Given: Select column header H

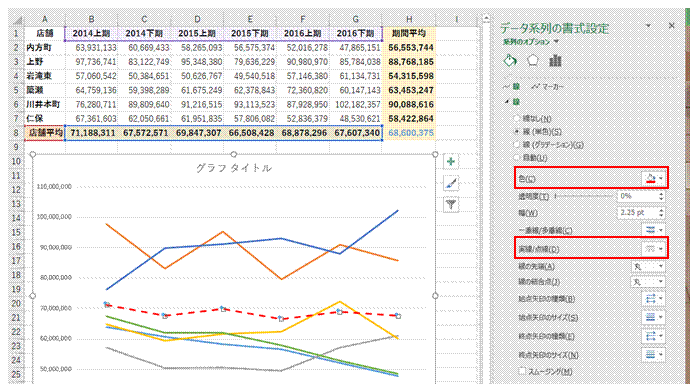Looking at the screenshot, I should [409, 20].
